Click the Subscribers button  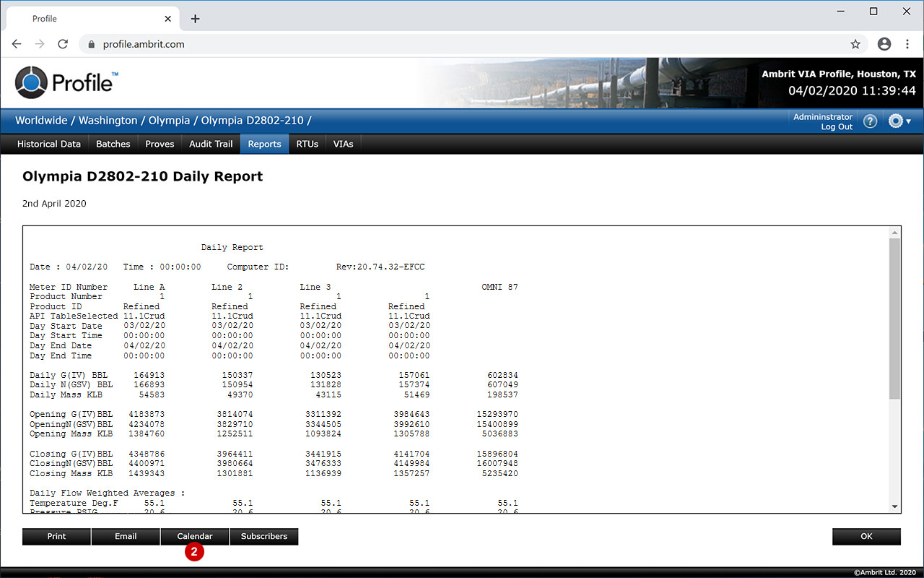(x=263, y=536)
